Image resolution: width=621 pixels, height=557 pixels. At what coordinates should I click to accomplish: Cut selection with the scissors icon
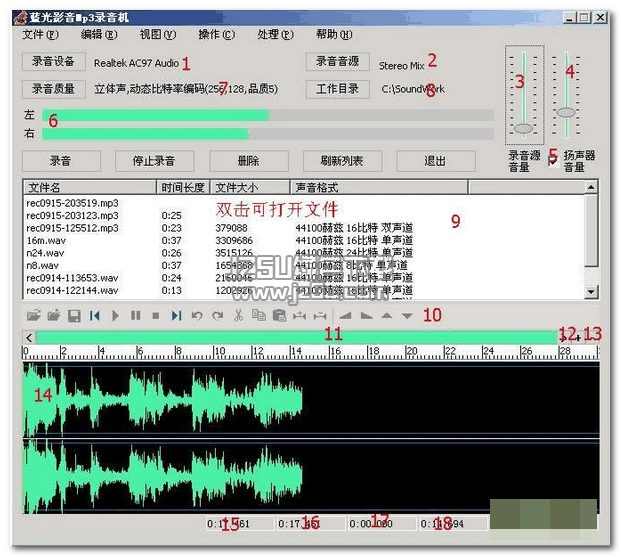[x=238, y=316]
